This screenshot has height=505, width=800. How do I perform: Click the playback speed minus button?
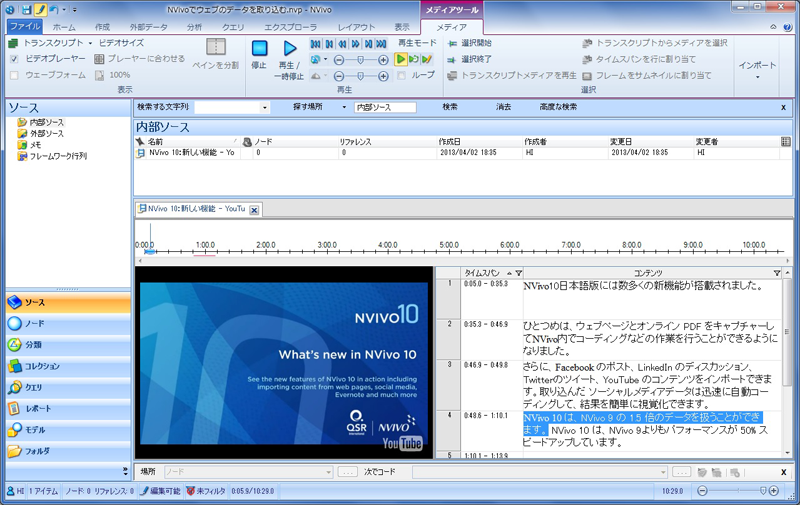coord(339,77)
